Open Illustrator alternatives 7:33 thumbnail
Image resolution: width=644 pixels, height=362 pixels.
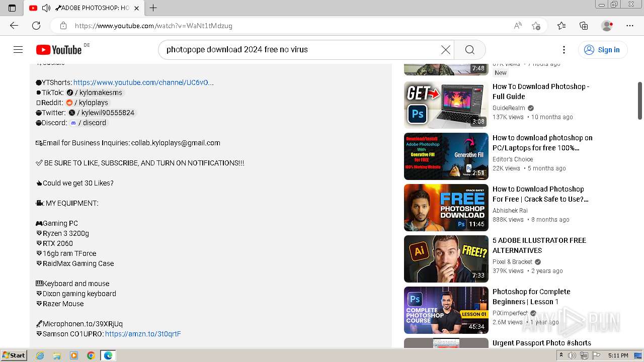point(446,259)
